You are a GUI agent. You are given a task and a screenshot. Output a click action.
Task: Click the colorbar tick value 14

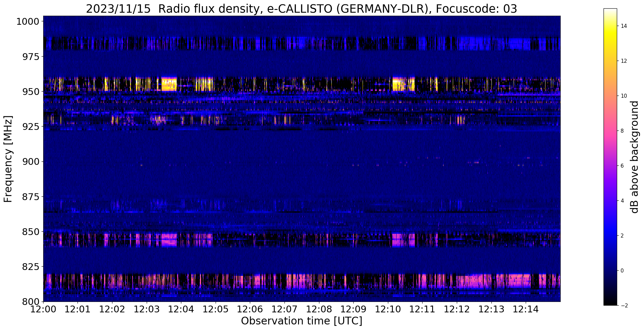click(x=624, y=26)
